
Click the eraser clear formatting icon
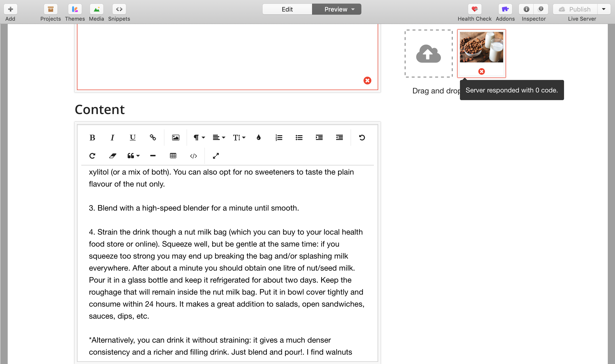click(113, 156)
